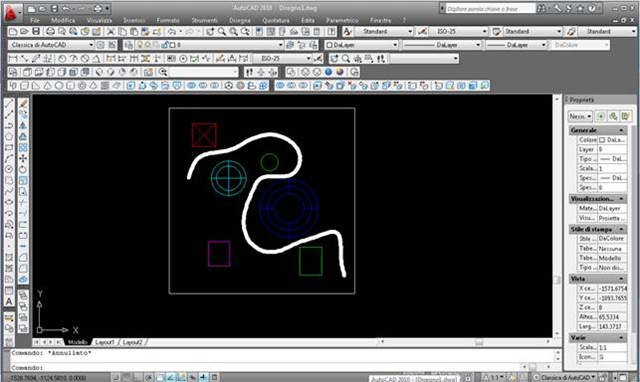This screenshot has height=382, width=640.
Task: Open the Quick Select icon in Proprietà panel
Action: point(625,116)
